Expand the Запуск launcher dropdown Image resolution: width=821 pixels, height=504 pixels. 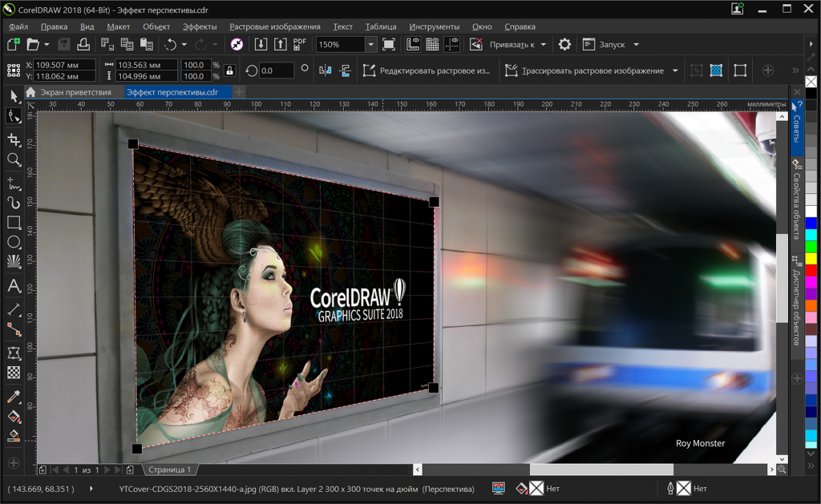[x=636, y=45]
